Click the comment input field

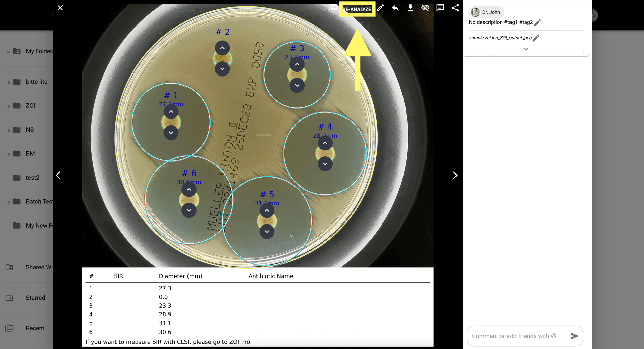(x=517, y=336)
